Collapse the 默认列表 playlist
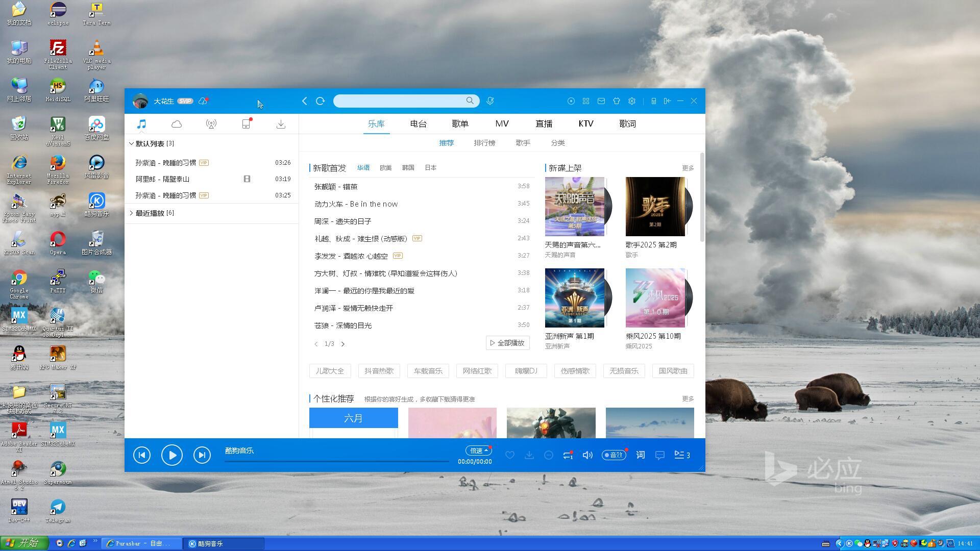Viewport: 980px width, 551px height. tap(131, 144)
